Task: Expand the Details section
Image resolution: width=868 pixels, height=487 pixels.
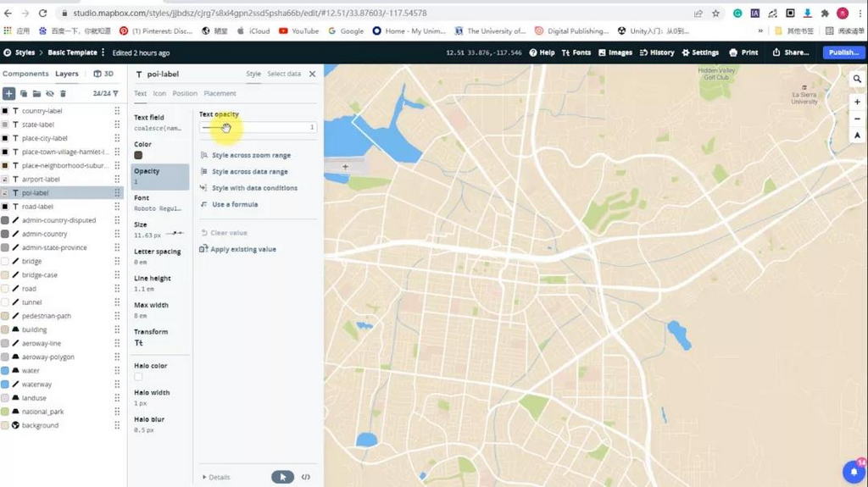Action: pos(216,477)
